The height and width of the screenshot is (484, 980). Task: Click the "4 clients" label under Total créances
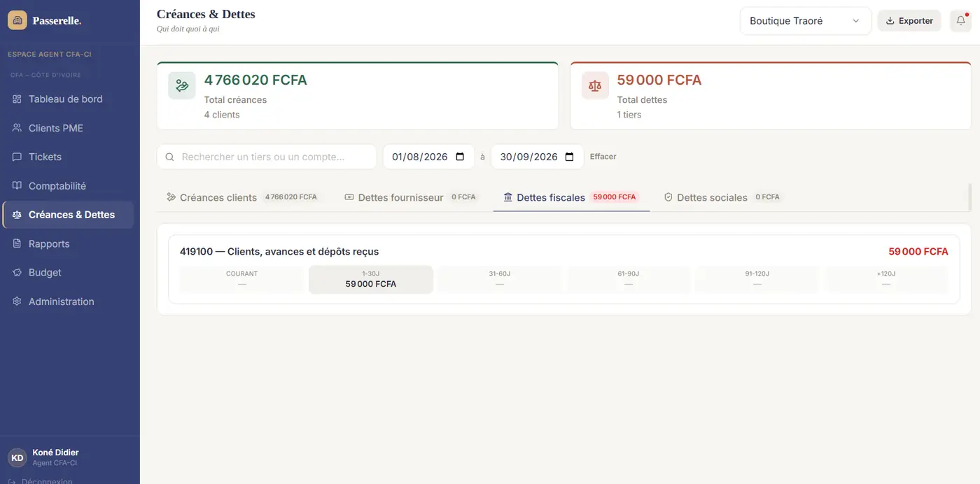click(x=222, y=115)
